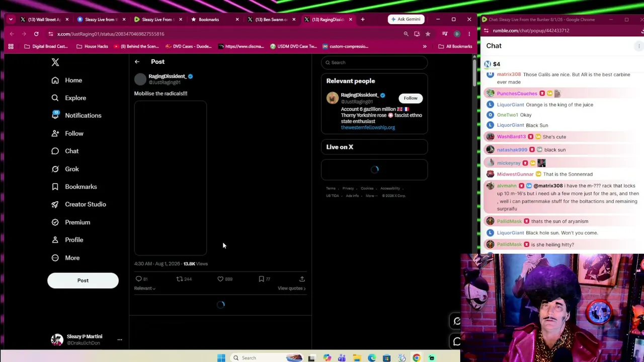Viewport: 644px width, 362px height.
Task: Reload the page in Chrome
Action: click(x=36, y=34)
